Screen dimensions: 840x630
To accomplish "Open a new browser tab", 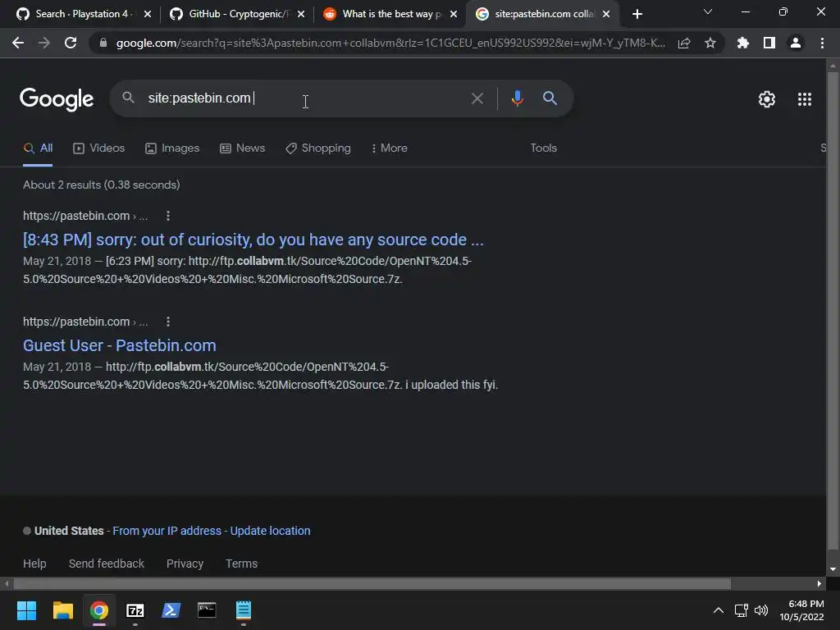I will click(x=637, y=15).
